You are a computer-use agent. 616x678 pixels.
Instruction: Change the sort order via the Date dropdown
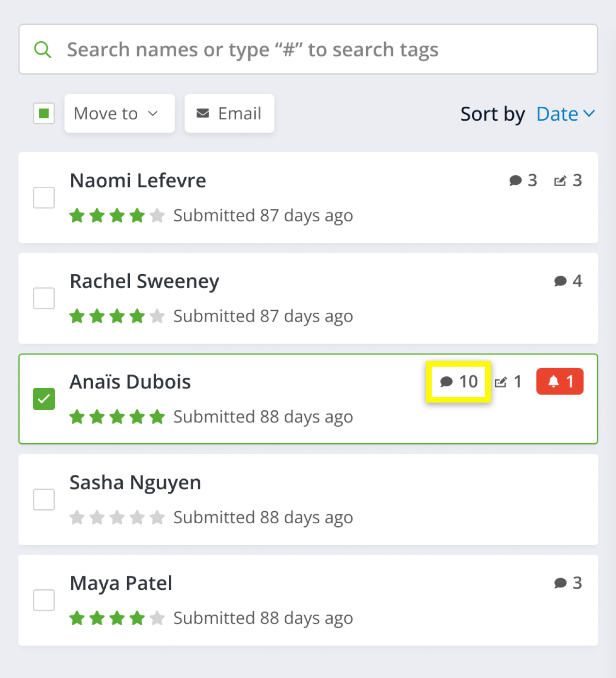click(x=558, y=114)
